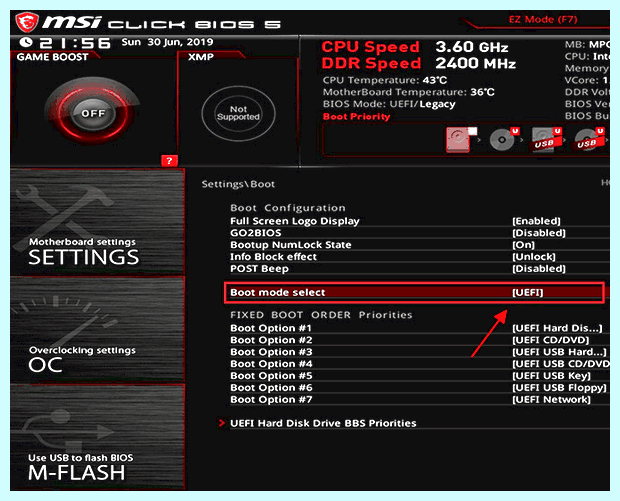The height and width of the screenshot is (501, 620).
Task: Open the M-FLASH BIOS flashing panel
Action: (97, 437)
